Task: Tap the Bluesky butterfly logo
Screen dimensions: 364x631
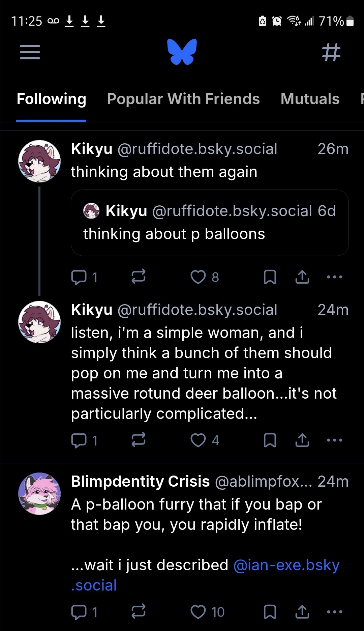Action: pos(182,52)
